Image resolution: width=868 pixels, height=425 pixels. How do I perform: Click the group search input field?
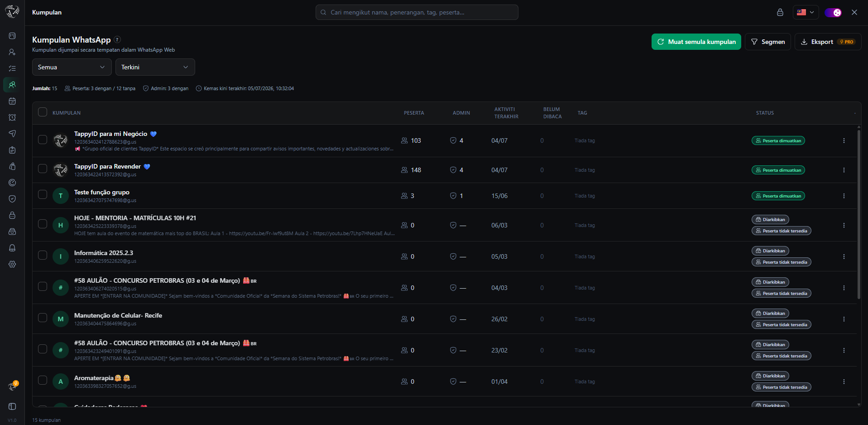pos(417,12)
